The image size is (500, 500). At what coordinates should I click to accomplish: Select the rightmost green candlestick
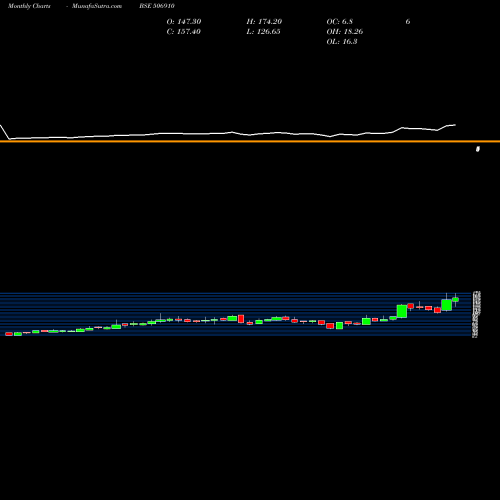click(x=456, y=300)
